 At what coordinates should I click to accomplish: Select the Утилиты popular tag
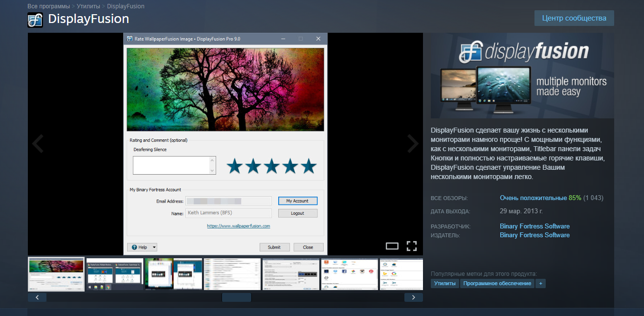pyautogui.click(x=445, y=283)
